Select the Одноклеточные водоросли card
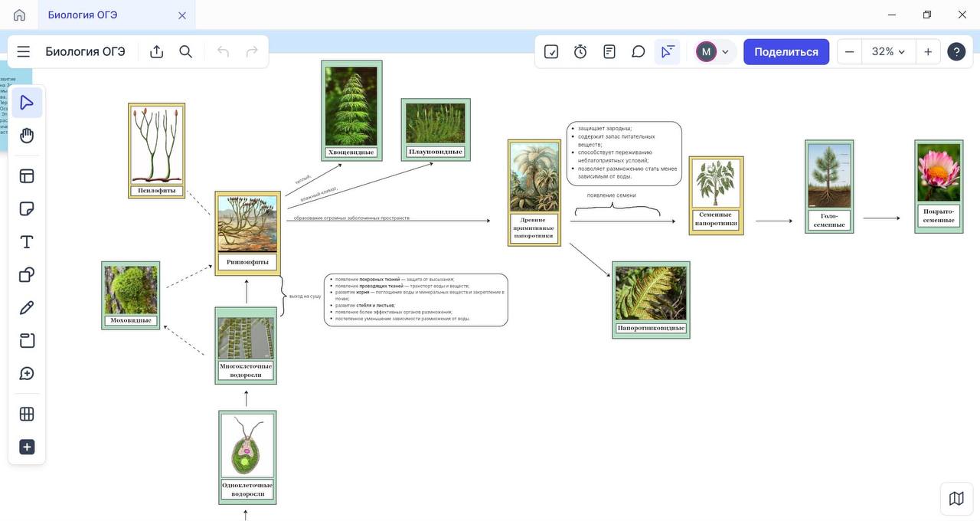980x521 pixels. [x=247, y=457]
